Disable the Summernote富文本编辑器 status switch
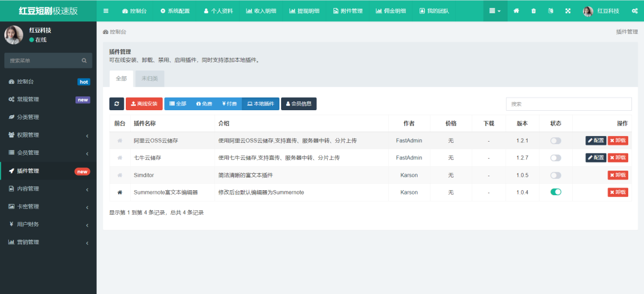 tap(556, 192)
